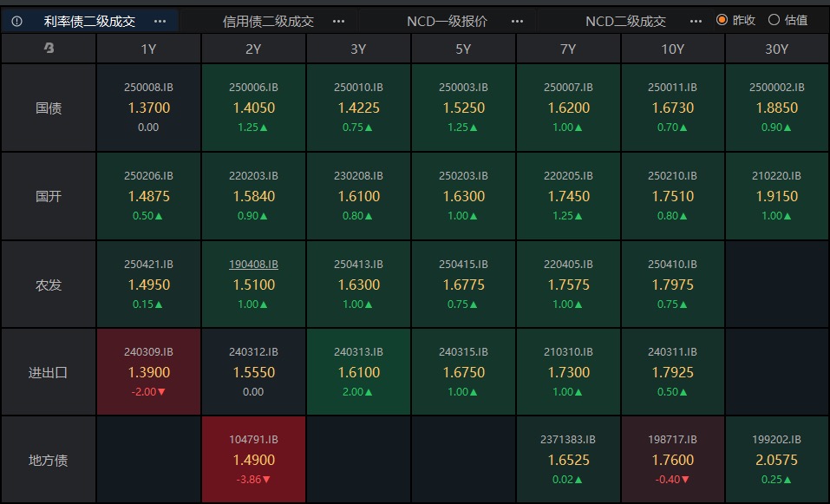Image resolution: width=830 pixels, height=504 pixels.
Task: Click bond code 250421.IB
Action: [x=149, y=265]
